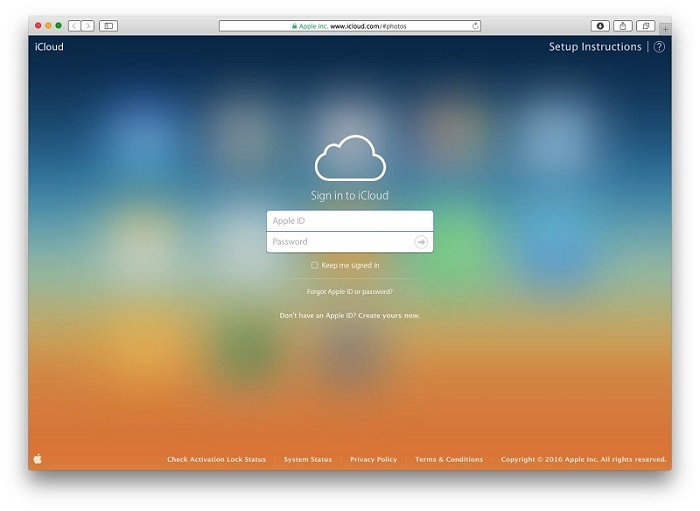This screenshot has width=700, height=511.
Task: Enable Keep me signed in checkbox
Action: pyautogui.click(x=314, y=265)
